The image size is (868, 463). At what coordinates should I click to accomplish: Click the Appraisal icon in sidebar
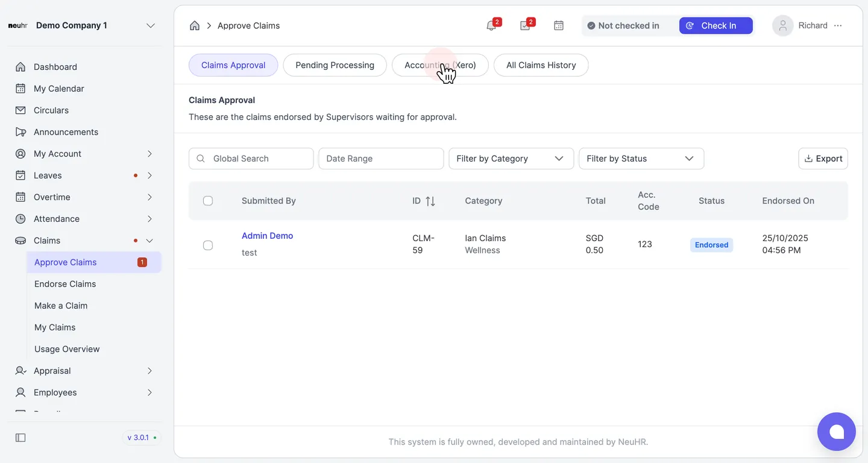(20, 371)
